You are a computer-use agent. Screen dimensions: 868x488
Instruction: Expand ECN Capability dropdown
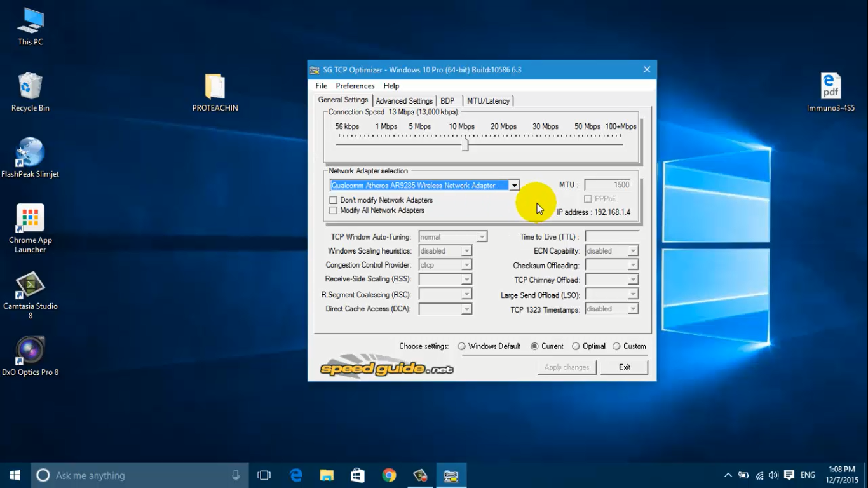tap(633, 251)
